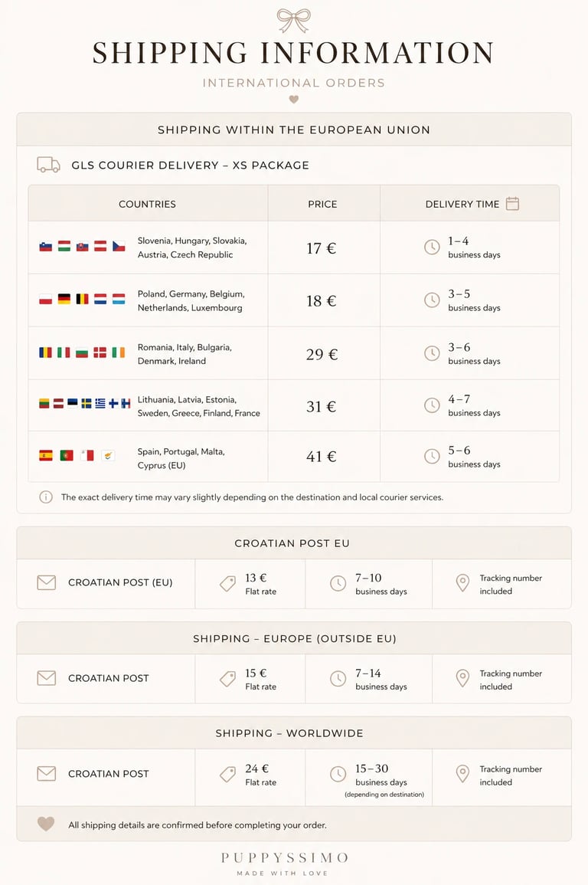
Task: Click the calendar icon next to Delivery Time
Action: coord(512,204)
